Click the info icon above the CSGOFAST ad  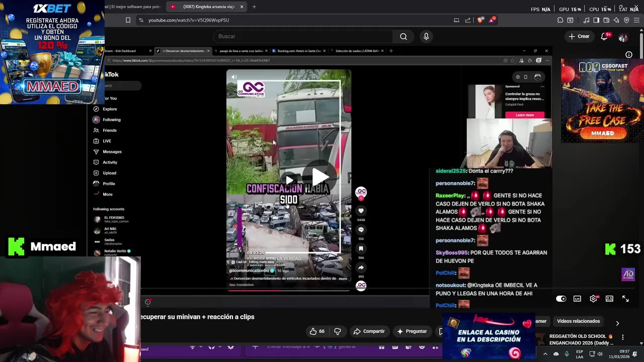coord(628,54)
